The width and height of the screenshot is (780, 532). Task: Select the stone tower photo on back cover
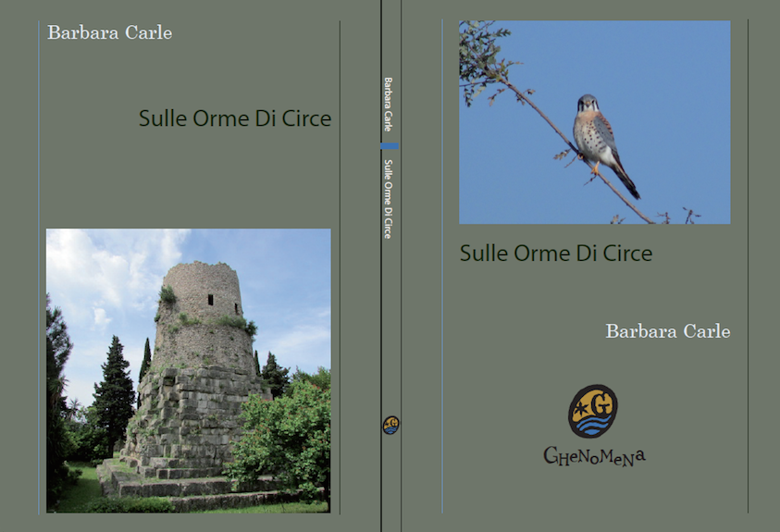tap(188, 370)
